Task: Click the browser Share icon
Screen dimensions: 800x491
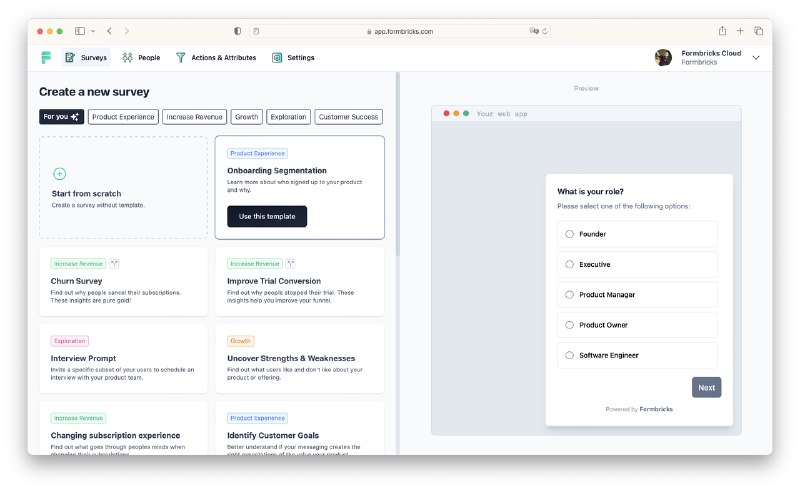Action: click(722, 31)
